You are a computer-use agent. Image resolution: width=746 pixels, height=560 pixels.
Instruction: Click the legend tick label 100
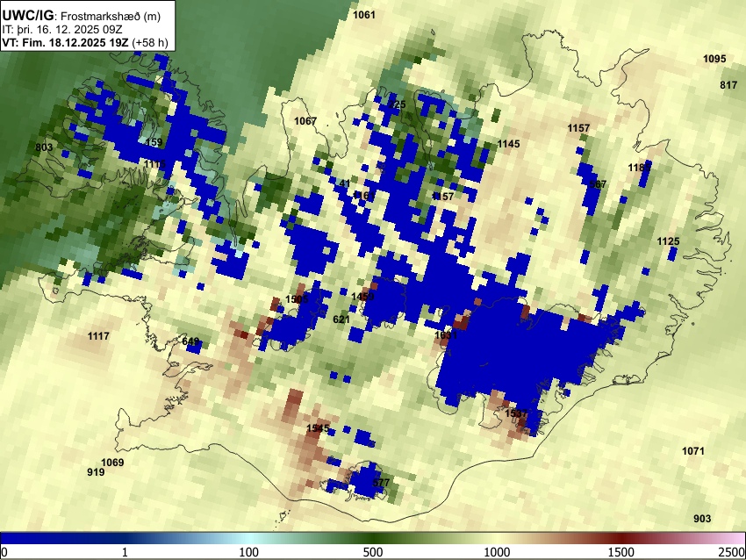(x=249, y=552)
